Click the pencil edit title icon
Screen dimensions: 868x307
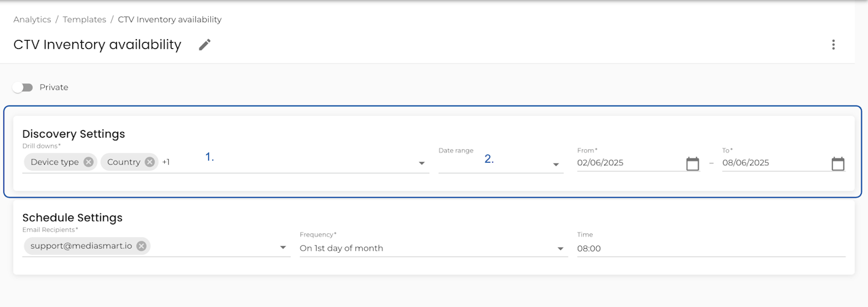205,45
